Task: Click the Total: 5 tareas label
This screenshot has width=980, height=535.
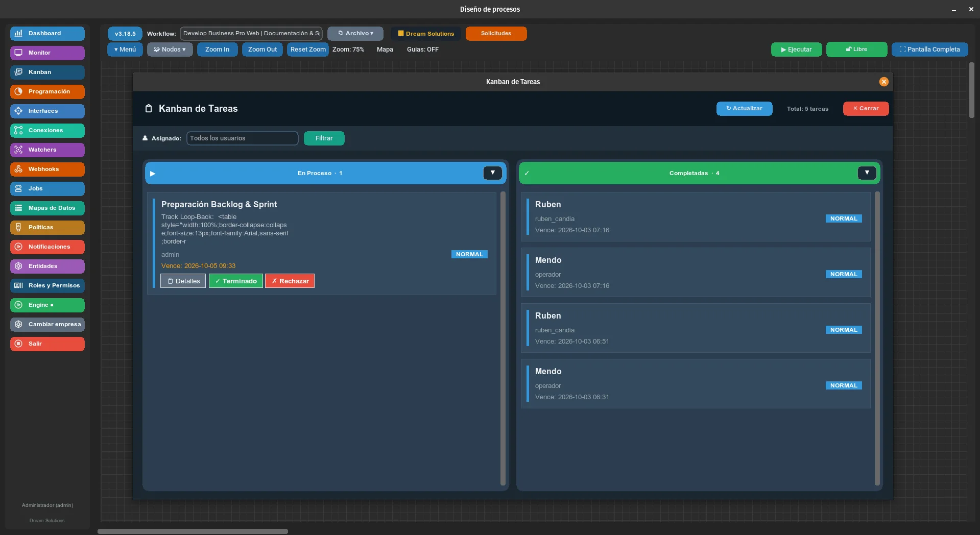Action: click(x=807, y=109)
